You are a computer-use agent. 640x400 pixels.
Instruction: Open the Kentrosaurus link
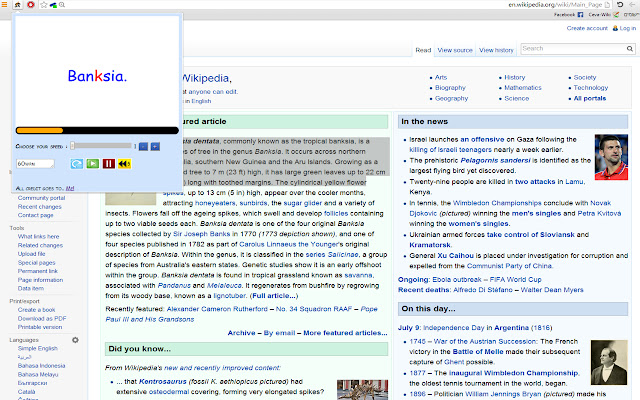point(163,382)
